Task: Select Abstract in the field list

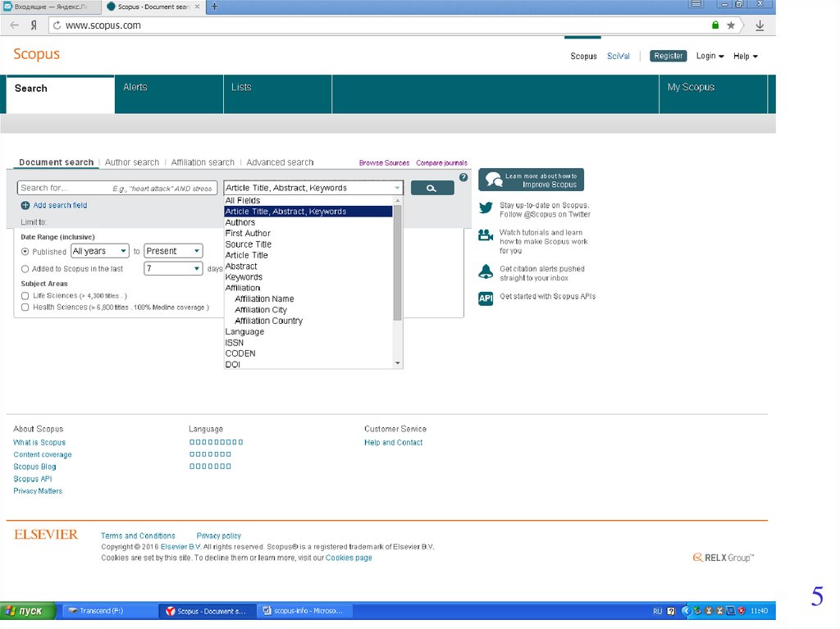Action: click(308, 267)
